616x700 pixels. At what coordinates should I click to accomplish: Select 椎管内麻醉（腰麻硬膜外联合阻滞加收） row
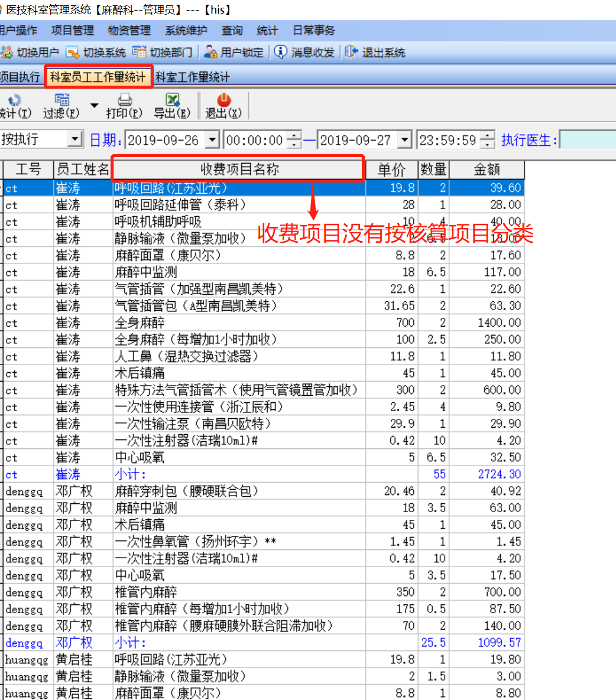pos(264,626)
